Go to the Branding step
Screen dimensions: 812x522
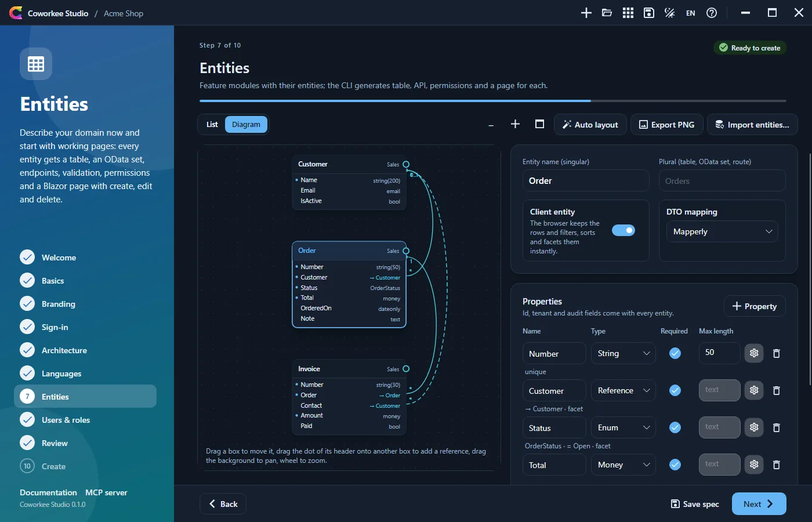pyautogui.click(x=85, y=304)
